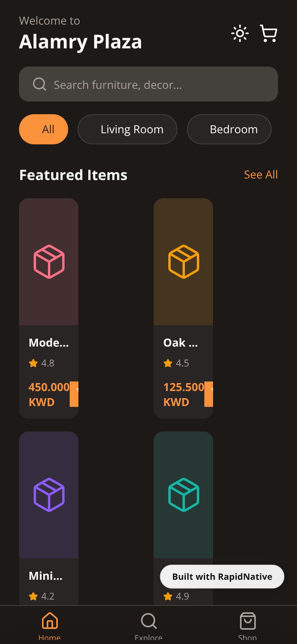Switch to the Explore tab

148,625
